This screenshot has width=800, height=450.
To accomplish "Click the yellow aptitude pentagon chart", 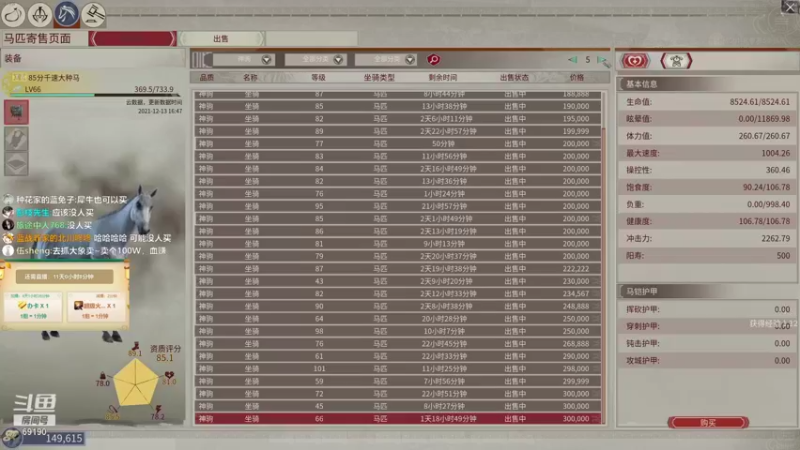I will (136, 383).
